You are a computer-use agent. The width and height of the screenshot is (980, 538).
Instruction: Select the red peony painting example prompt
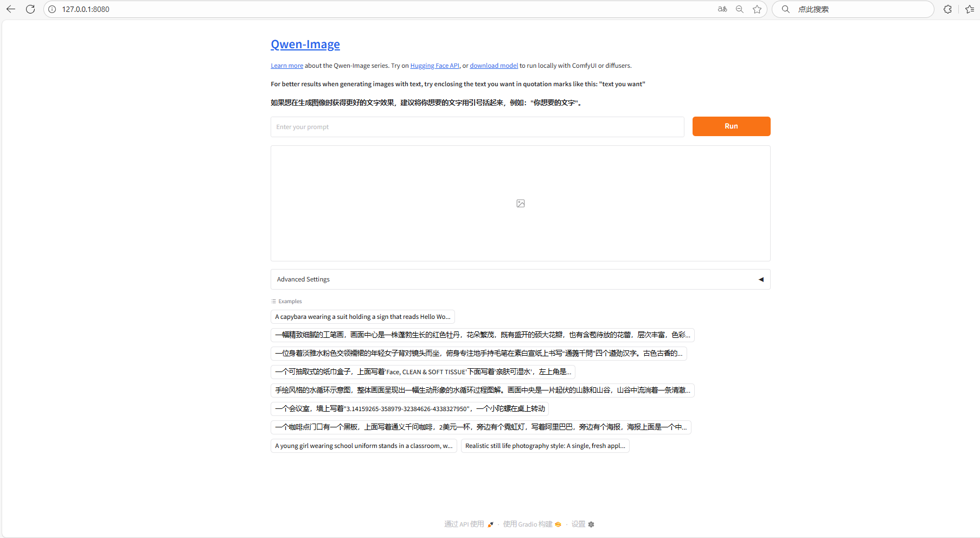pyautogui.click(x=482, y=335)
